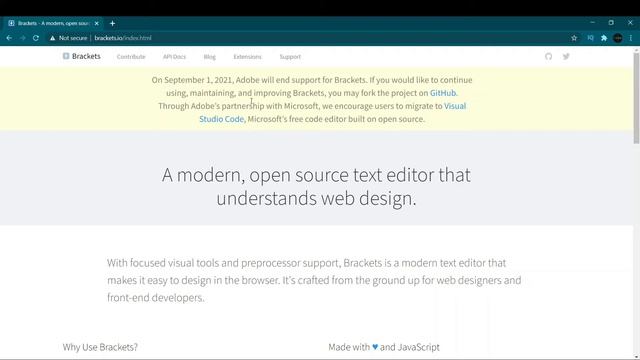Reload the Brackets page

[x=36, y=38]
